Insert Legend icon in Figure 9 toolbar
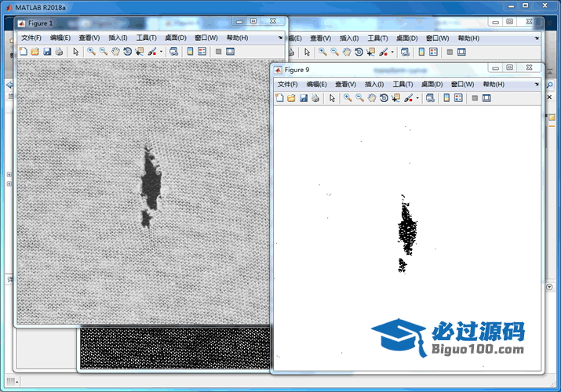561x392 pixels. point(458,98)
